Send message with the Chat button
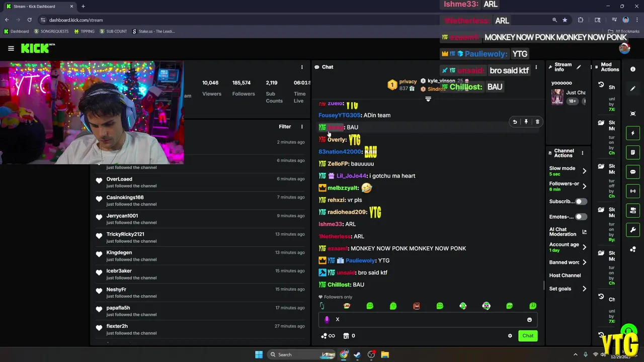Screen dimensions: 644x362 click(528, 336)
